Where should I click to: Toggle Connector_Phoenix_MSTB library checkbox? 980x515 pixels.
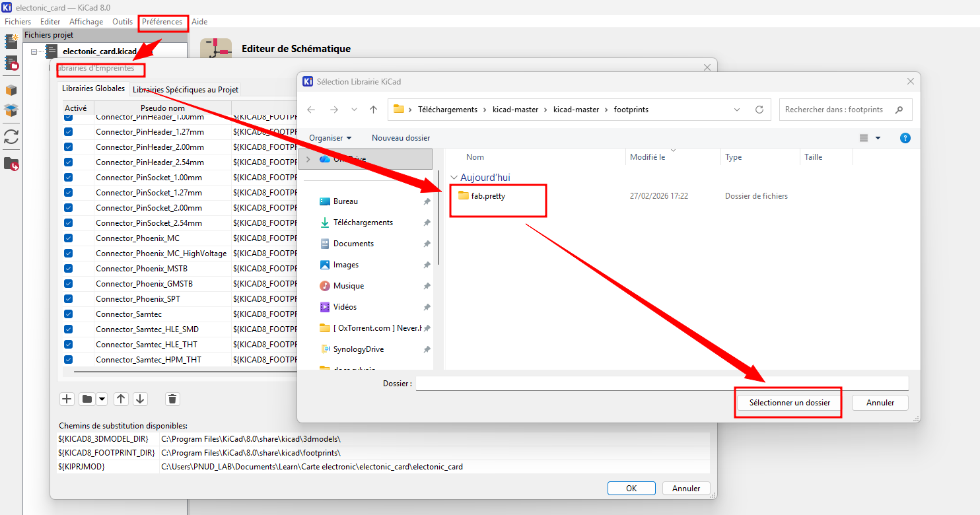[69, 269]
